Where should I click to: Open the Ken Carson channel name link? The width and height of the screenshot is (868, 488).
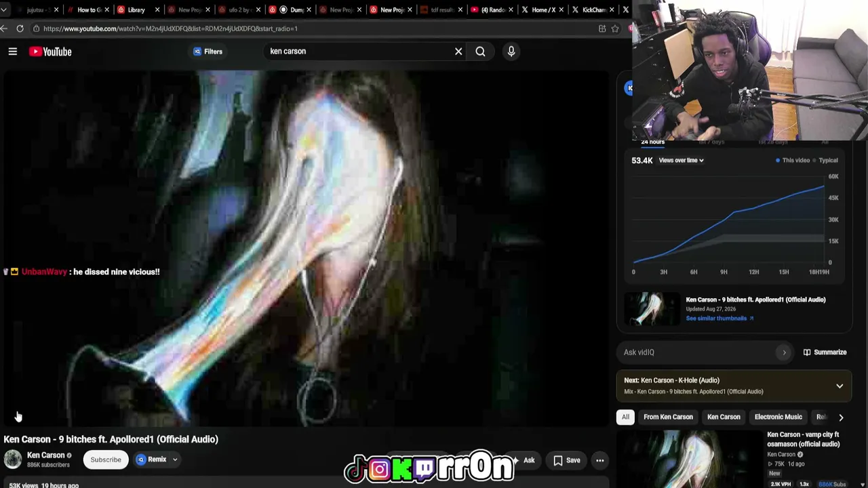[x=45, y=455]
